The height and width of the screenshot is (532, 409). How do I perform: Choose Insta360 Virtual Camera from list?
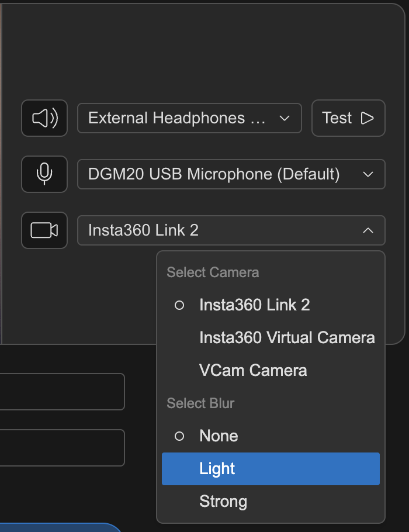pyautogui.click(x=271, y=337)
